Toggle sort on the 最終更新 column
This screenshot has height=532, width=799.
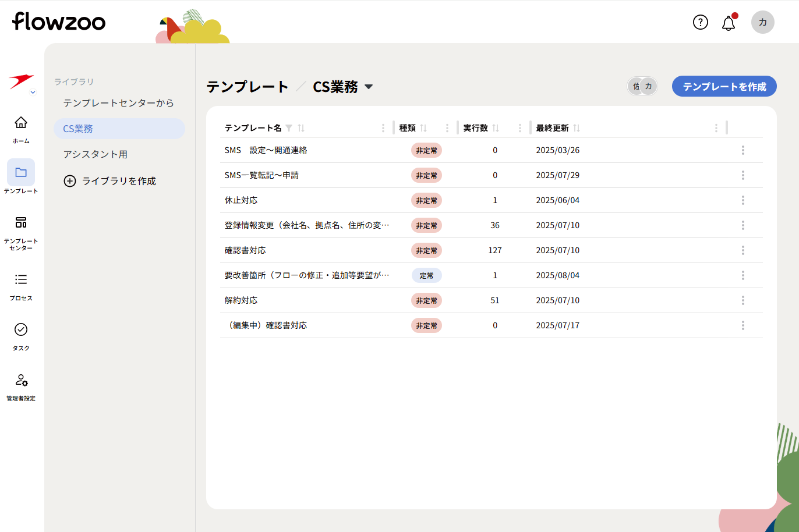tap(577, 128)
